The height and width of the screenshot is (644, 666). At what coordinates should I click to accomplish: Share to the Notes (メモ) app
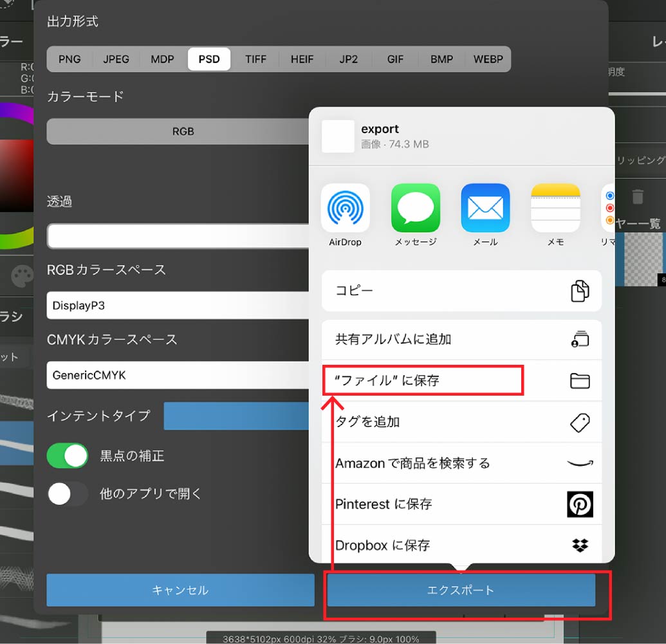coord(555,208)
